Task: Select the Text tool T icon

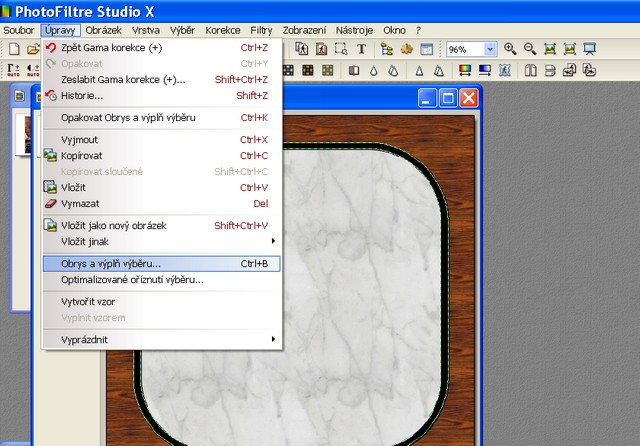Action: click(x=361, y=49)
